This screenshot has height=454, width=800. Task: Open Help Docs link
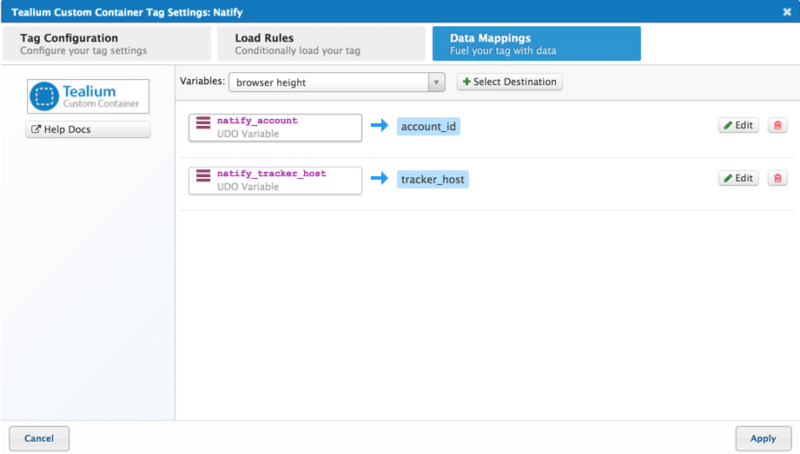coord(88,130)
